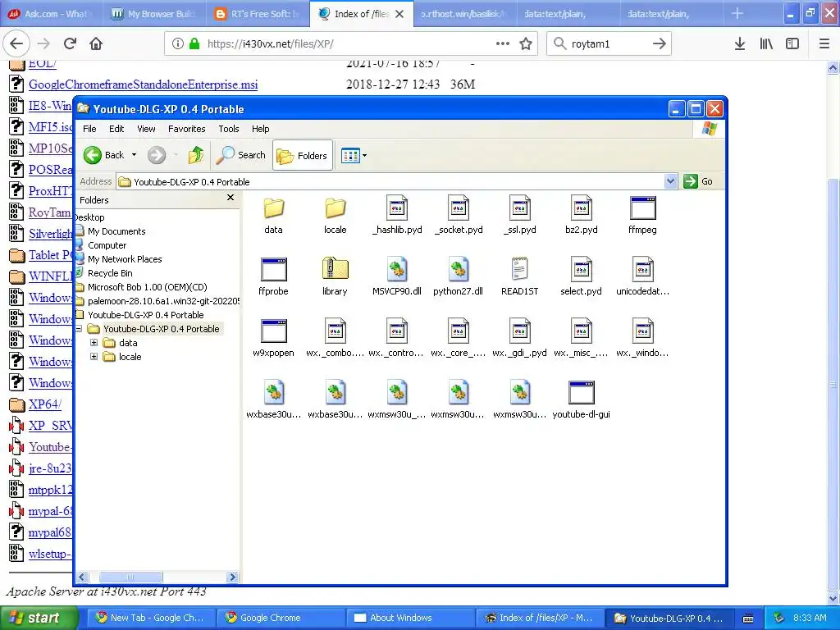Switch to My Browser Build tab
Image resolution: width=840 pixels, height=630 pixels.
click(154, 14)
